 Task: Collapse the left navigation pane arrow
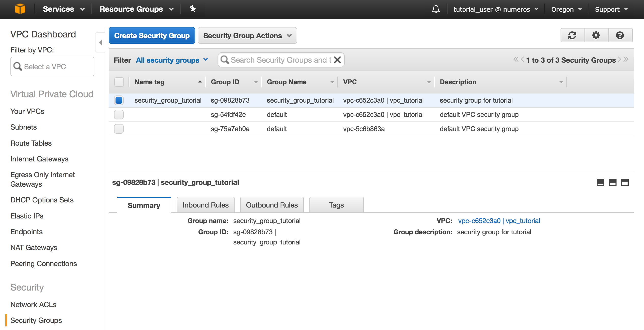(x=101, y=43)
